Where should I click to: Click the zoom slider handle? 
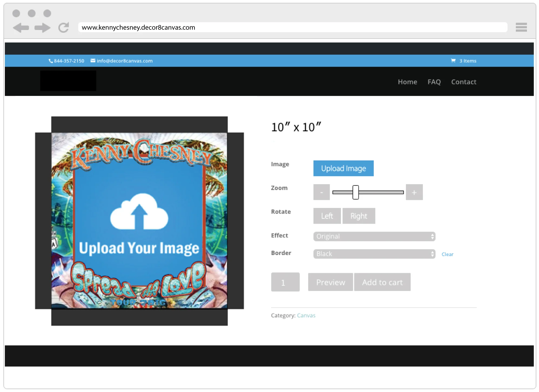tap(356, 192)
